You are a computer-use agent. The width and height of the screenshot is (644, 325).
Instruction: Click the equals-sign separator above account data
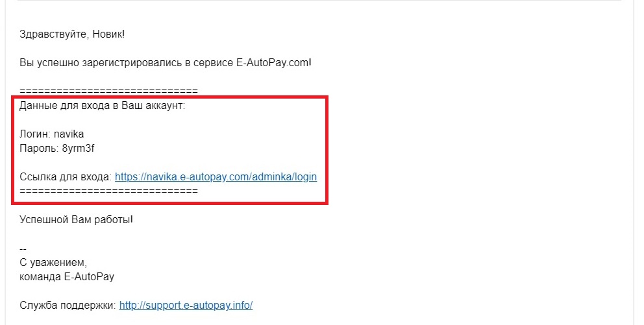108,91
